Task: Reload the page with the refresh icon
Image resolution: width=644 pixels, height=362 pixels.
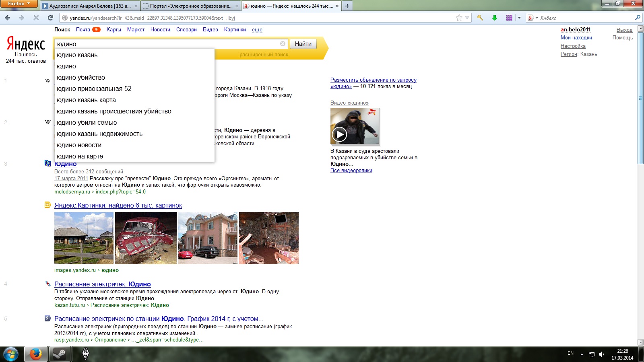Action: click(x=50, y=18)
